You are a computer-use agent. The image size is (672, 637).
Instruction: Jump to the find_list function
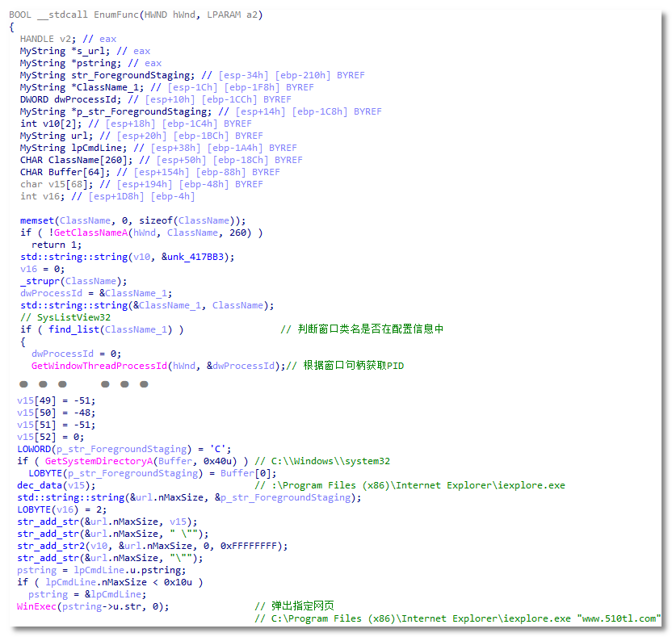pos(72,329)
